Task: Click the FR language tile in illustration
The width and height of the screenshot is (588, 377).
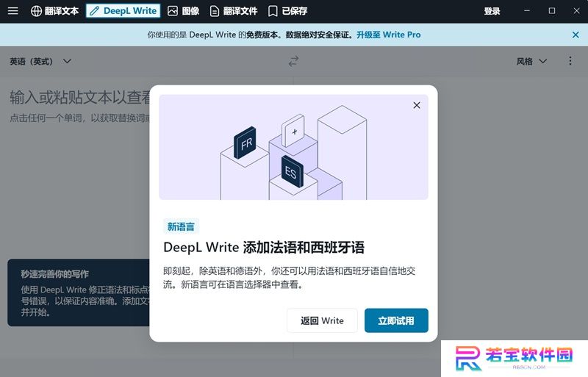Action: [245, 143]
